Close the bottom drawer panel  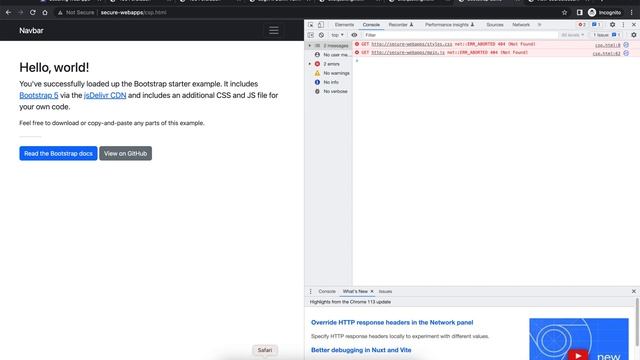(x=634, y=291)
